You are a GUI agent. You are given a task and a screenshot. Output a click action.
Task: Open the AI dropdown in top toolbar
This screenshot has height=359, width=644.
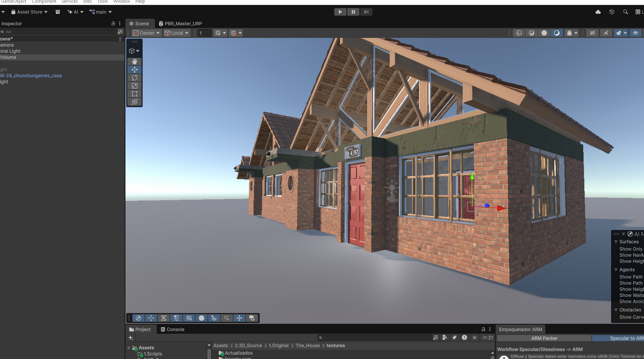pos(75,12)
